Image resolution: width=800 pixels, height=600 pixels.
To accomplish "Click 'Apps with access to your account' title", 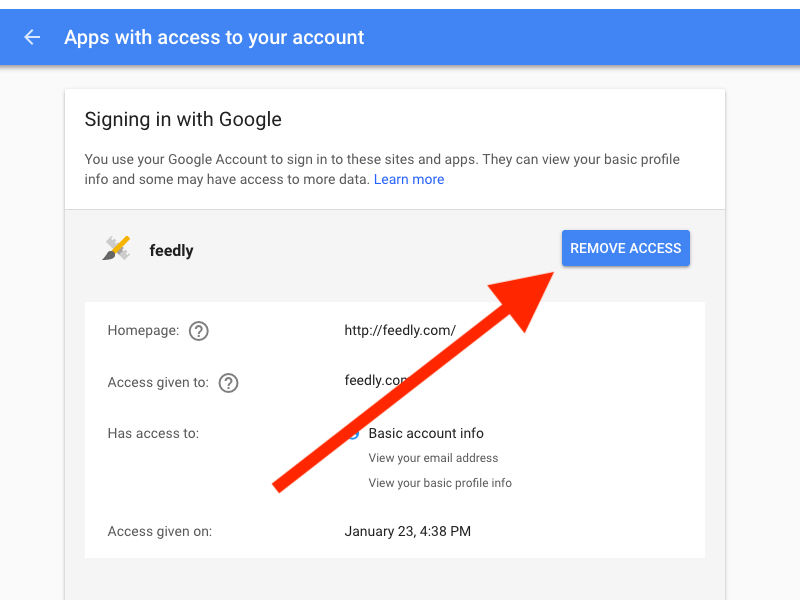I will point(214,37).
